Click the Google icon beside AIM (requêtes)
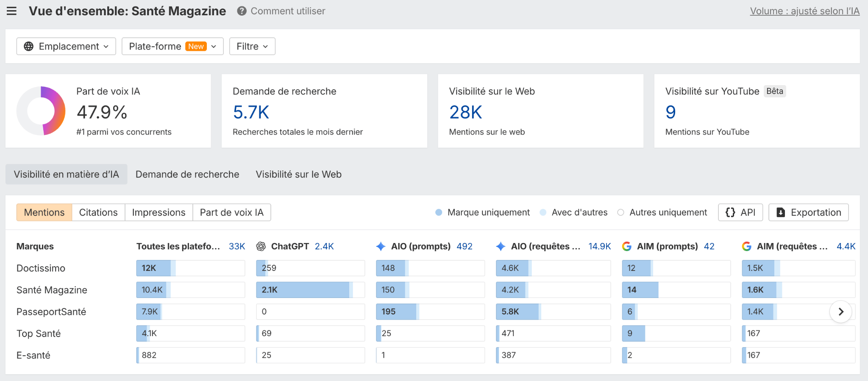Viewport: 868px width, 381px height. 747,246
